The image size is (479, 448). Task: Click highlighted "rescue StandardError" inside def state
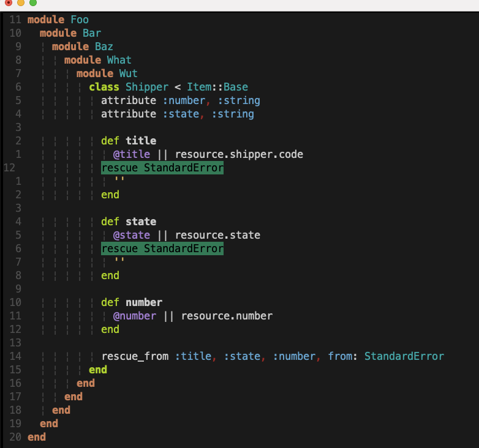[162, 248]
